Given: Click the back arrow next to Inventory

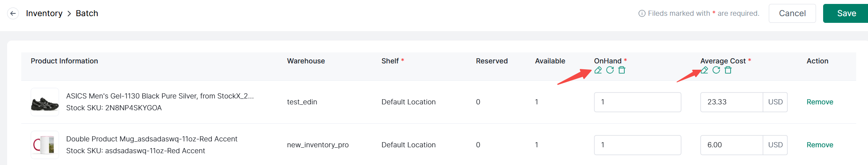Looking at the screenshot, I should tap(13, 13).
